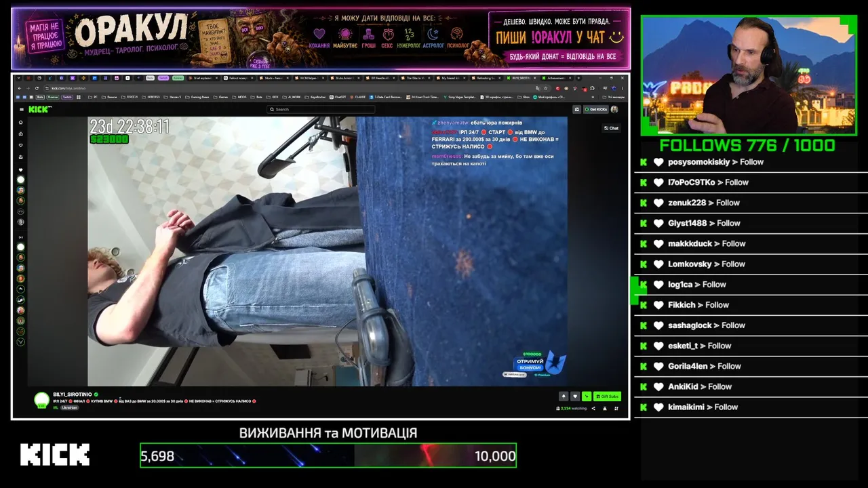Screen dimensions: 868x488
Task: Click the streamer webcam feed
Action: coord(749,75)
